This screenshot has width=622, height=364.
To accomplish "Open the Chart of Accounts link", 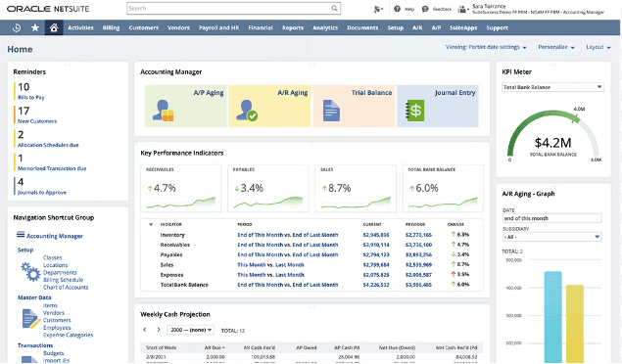I will (66, 287).
